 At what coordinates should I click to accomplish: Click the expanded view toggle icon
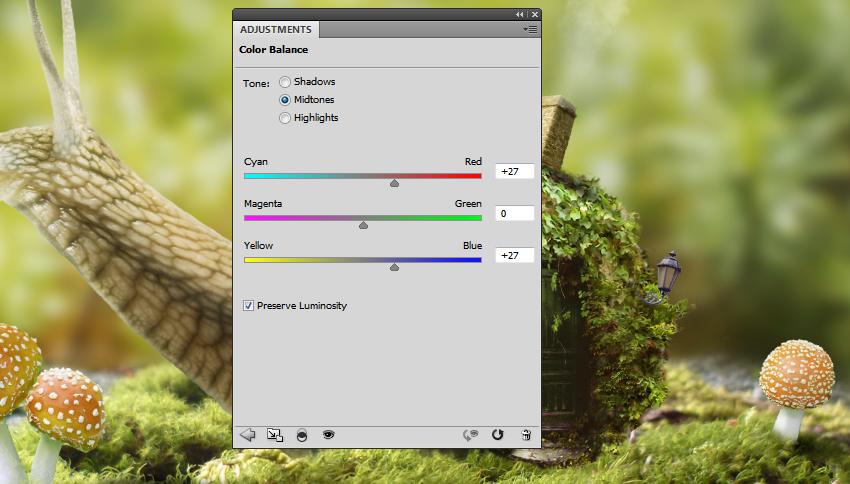(275, 435)
